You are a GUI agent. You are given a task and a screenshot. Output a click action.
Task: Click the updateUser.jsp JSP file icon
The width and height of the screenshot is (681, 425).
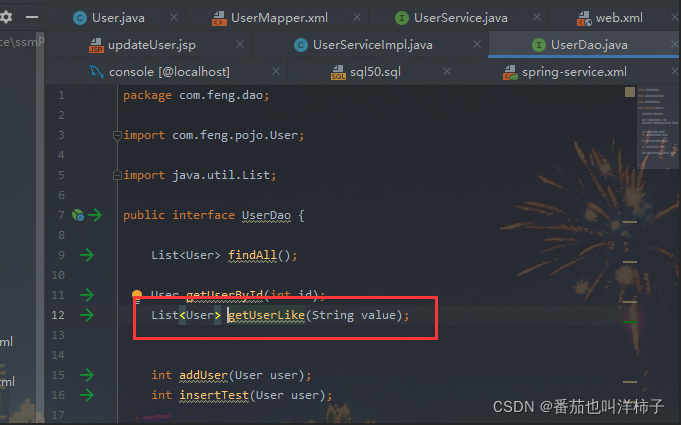96,45
